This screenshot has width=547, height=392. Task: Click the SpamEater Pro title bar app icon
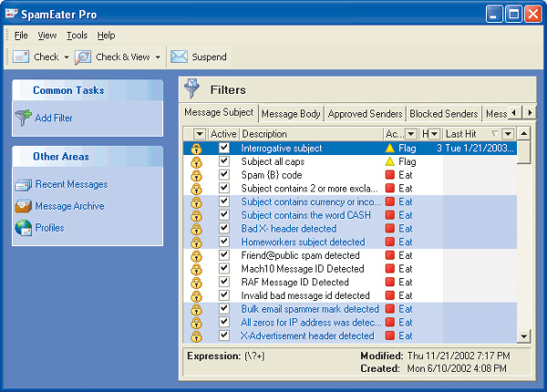pos(12,14)
